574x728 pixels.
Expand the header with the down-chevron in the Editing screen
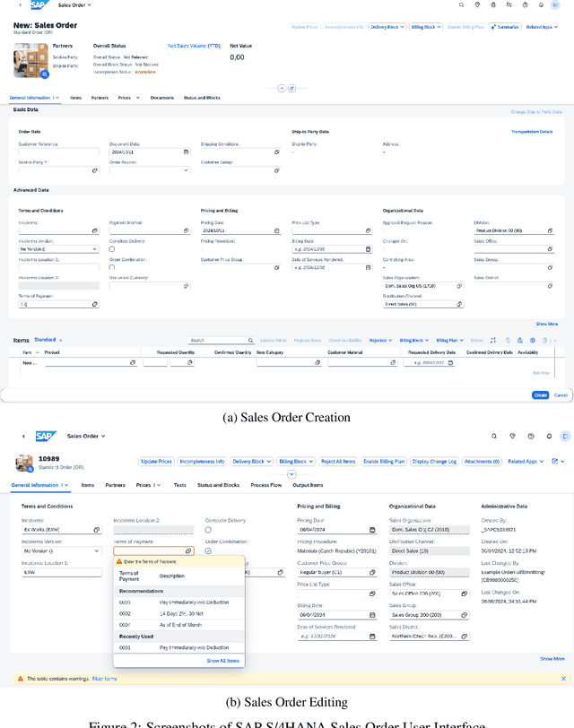click(291, 474)
